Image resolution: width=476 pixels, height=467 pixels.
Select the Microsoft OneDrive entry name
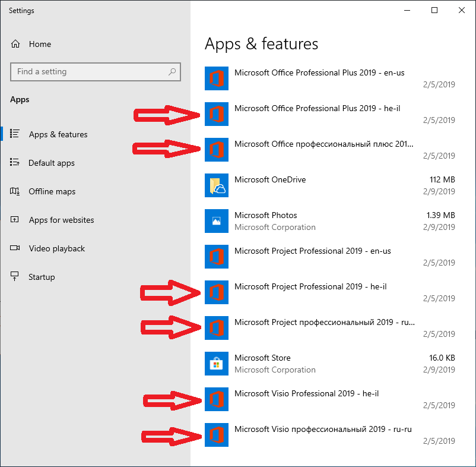(270, 179)
